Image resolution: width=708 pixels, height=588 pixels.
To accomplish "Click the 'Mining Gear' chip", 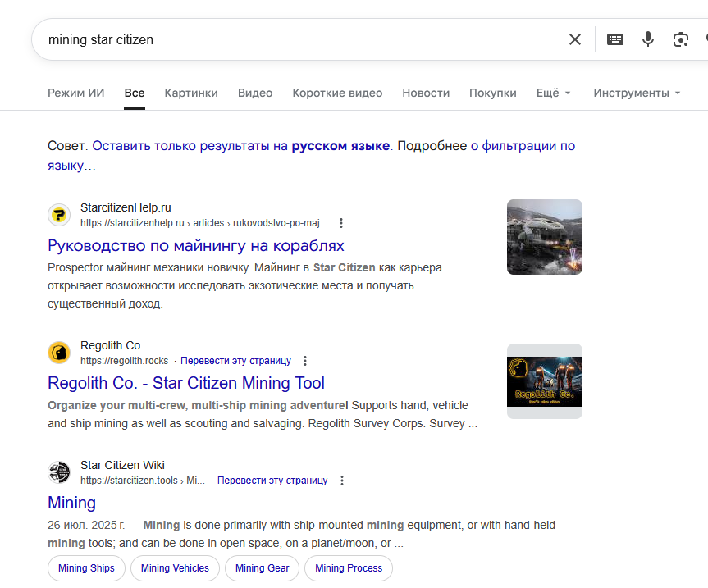I will (x=262, y=568).
